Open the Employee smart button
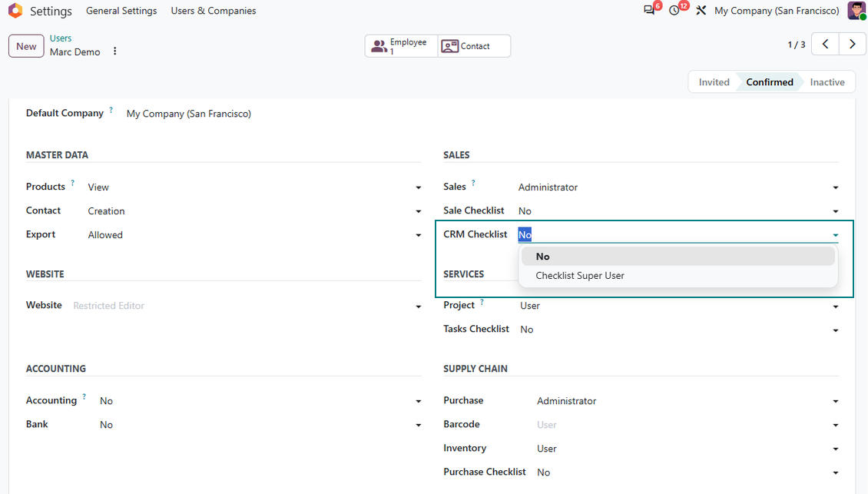The image size is (868, 494). pos(401,46)
